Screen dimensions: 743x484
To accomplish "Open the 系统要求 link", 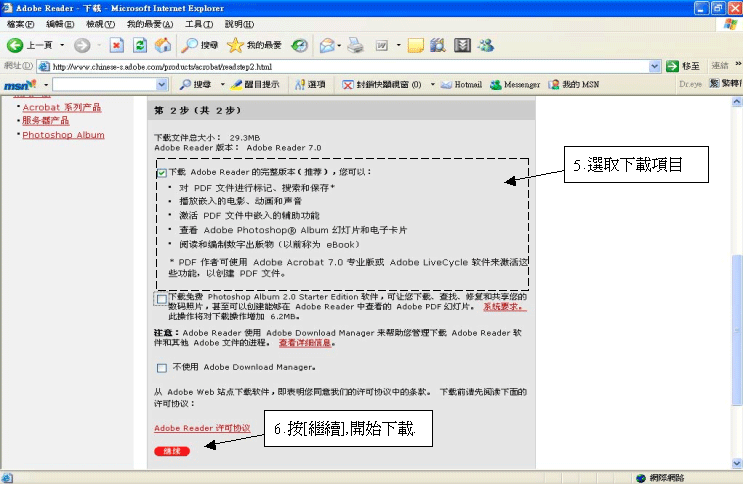I will pyautogui.click(x=505, y=307).
